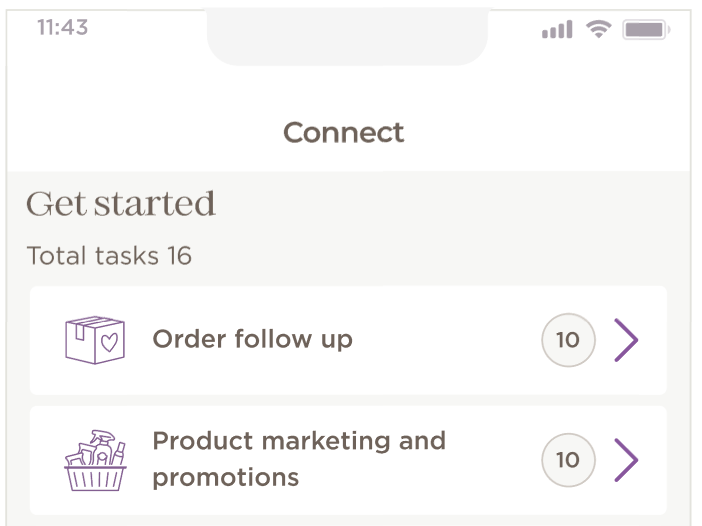Tap the number 16 in Total tasks
The width and height of the screenshot is (702, 526).
pyautogui.click(x=179, y=256)
